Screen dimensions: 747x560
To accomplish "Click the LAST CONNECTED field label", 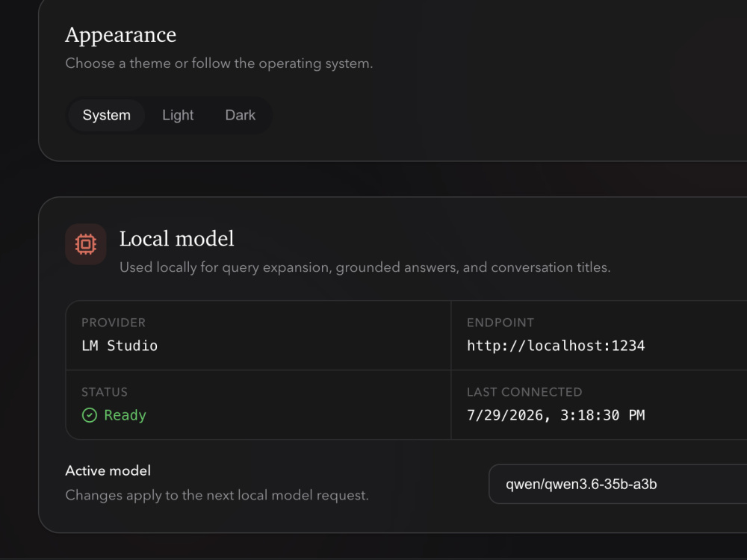I will click(524, 393).
